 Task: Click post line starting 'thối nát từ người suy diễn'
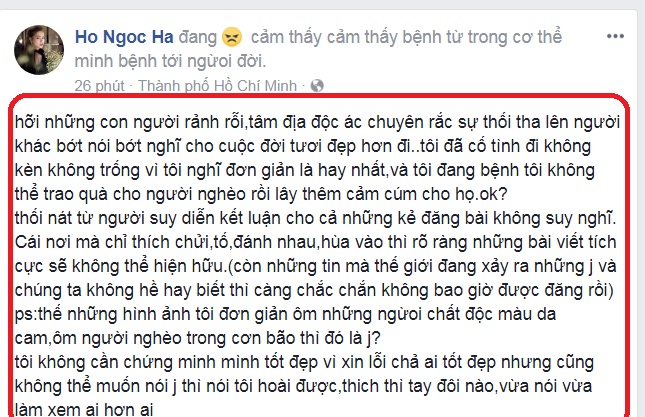(x=316, y=218)
